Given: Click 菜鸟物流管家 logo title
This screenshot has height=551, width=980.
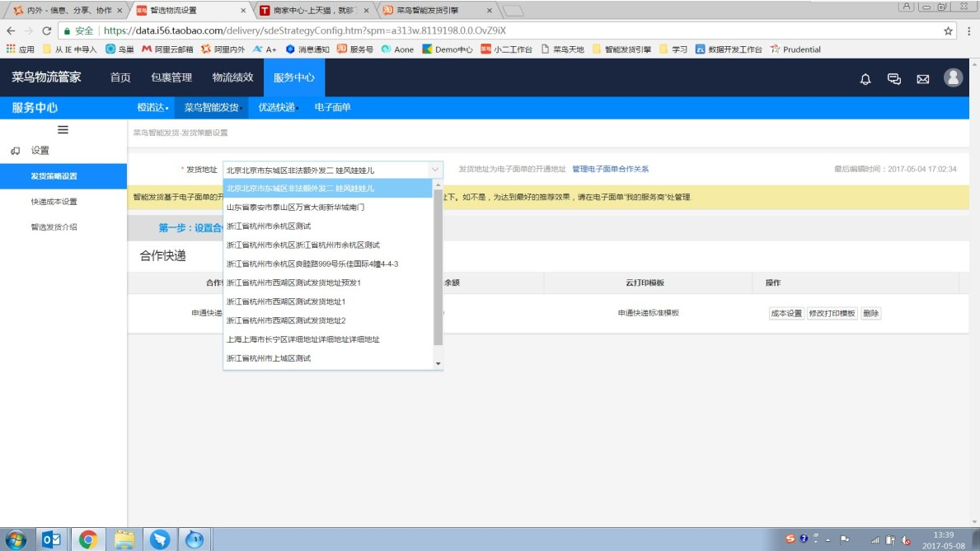Looking at the screenshot, I should (x=46, y=77).
